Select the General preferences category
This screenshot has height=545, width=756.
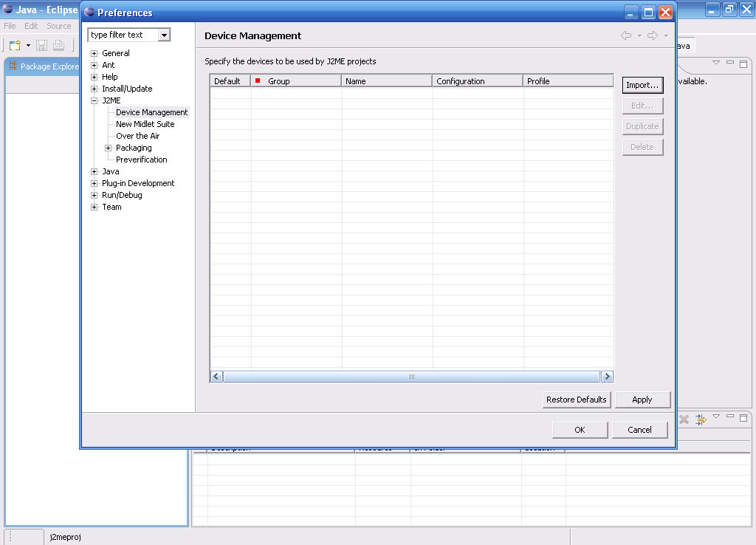116,53
